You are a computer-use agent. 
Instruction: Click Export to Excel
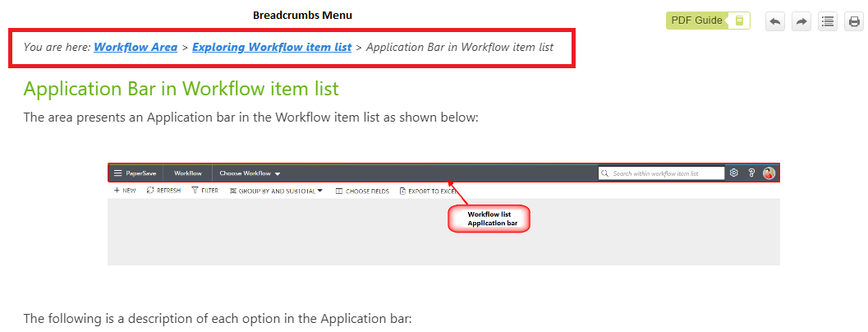tap(427, 191)
